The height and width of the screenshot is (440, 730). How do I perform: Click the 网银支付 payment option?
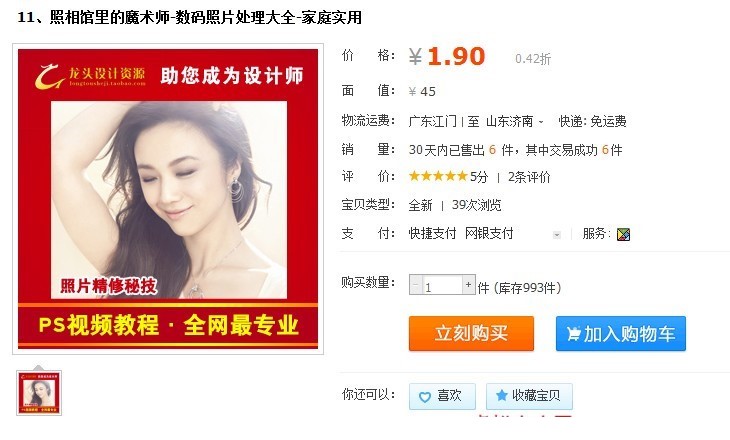tap(489, 233)
